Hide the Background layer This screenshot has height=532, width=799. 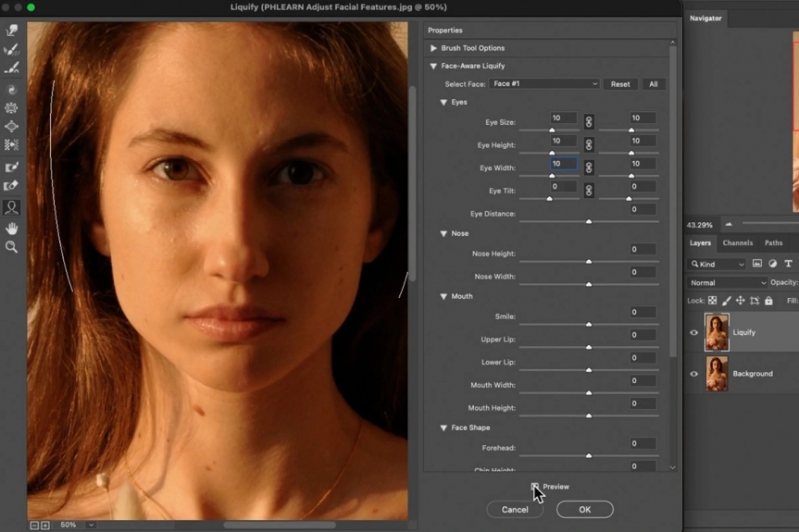click(694, 374)
